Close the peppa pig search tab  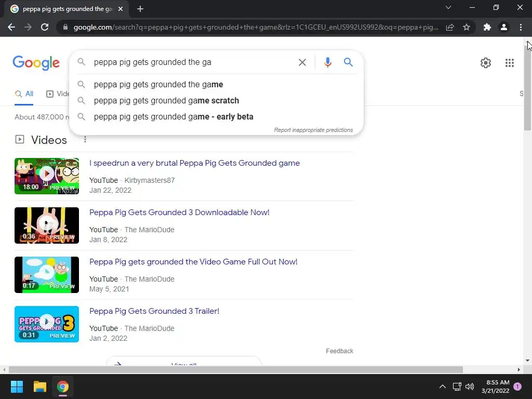point(121,9)
